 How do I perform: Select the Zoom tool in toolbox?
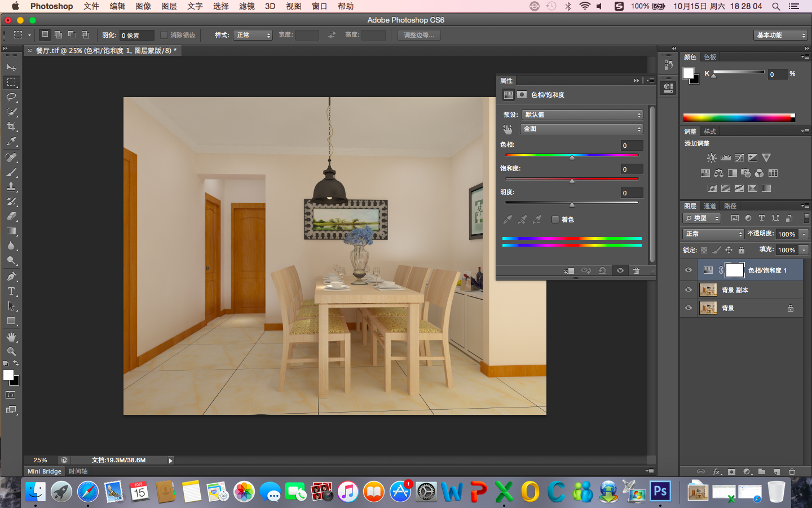click(11, 352)
